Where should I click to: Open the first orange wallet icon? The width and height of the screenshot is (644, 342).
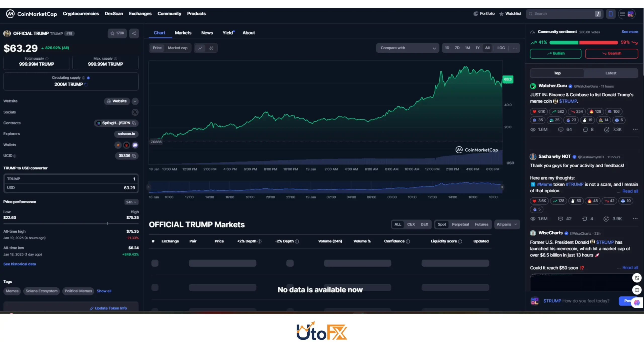point(118,145)
